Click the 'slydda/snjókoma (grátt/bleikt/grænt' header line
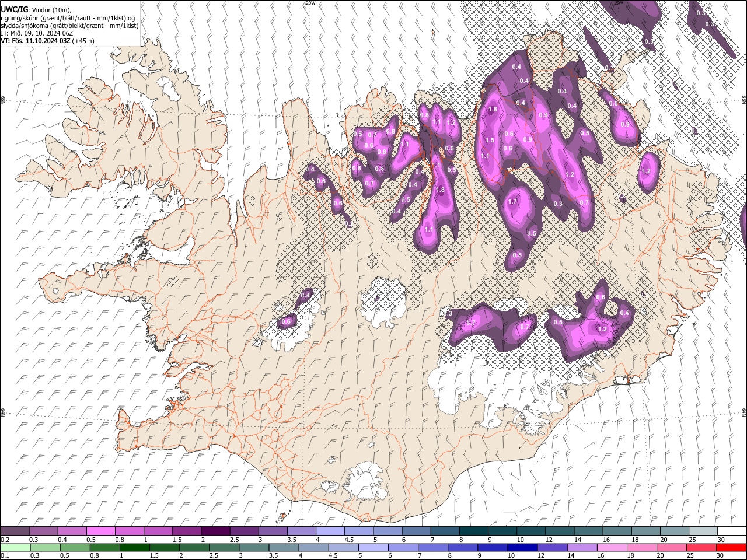 [x=69, y=26]
